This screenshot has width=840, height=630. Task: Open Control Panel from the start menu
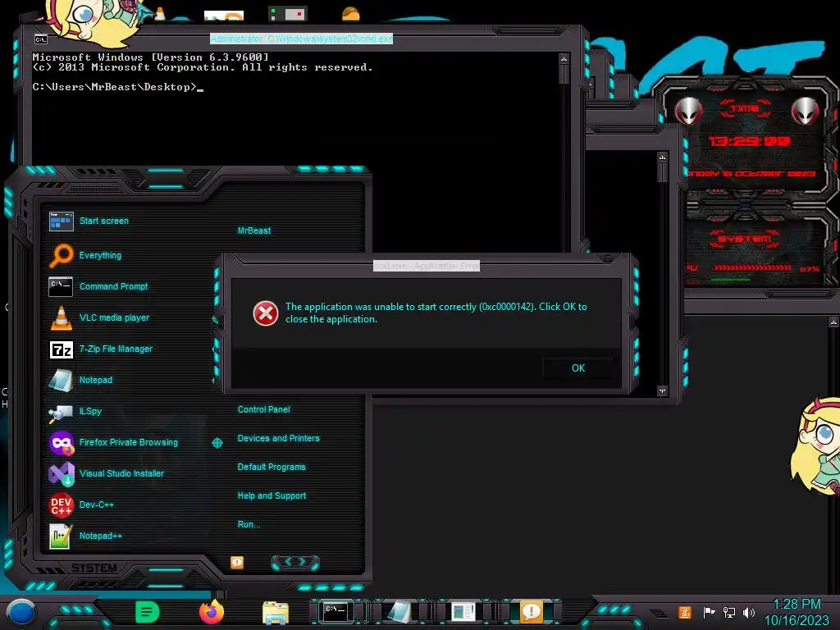[x=263, y=409]
